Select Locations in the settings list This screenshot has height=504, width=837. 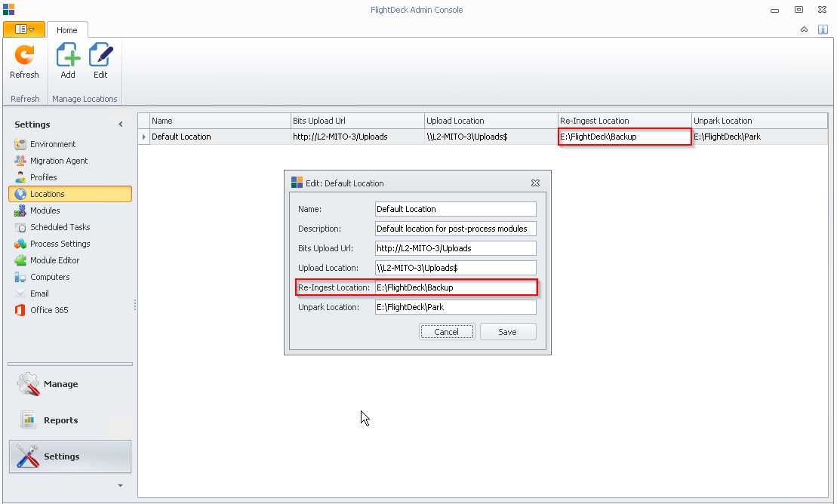click(x=70, y=194)
